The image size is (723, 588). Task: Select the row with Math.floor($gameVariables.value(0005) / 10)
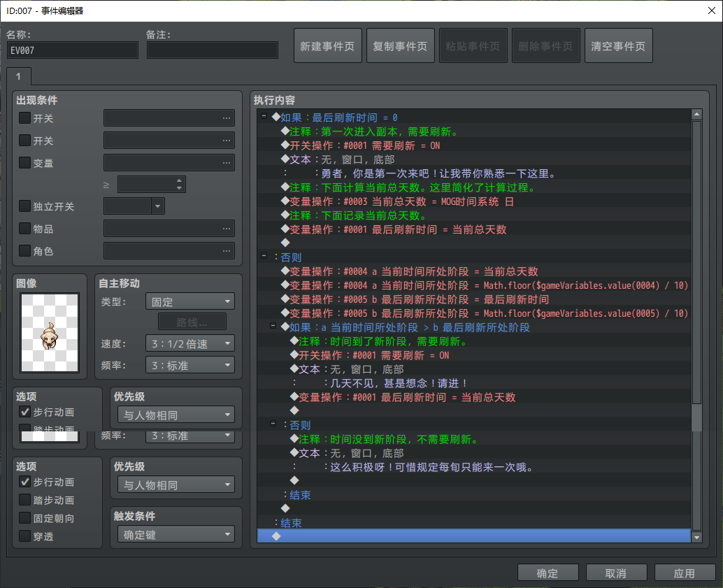(x=474, y=313)
